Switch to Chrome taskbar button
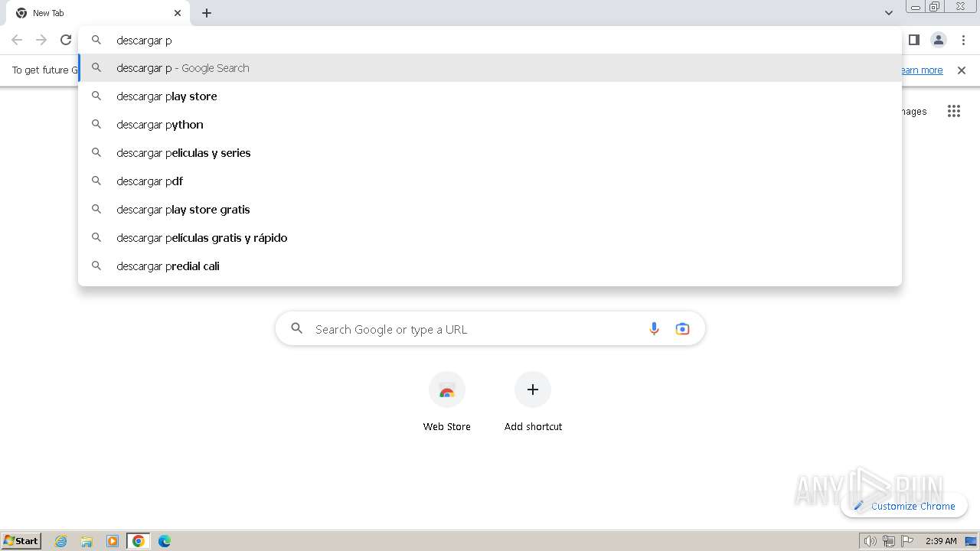This screenshot has height=551, width=980. click(x=139, y=541)
